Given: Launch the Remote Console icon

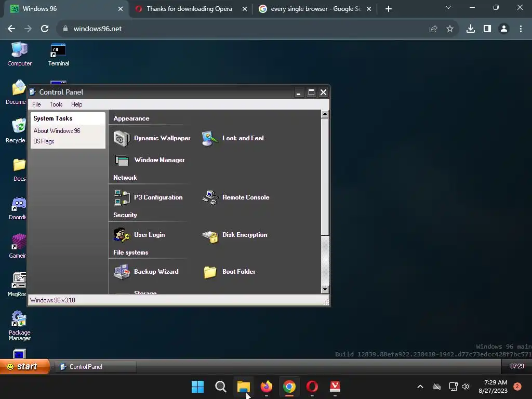Looking at the screenshot, I should click(210, 197).
